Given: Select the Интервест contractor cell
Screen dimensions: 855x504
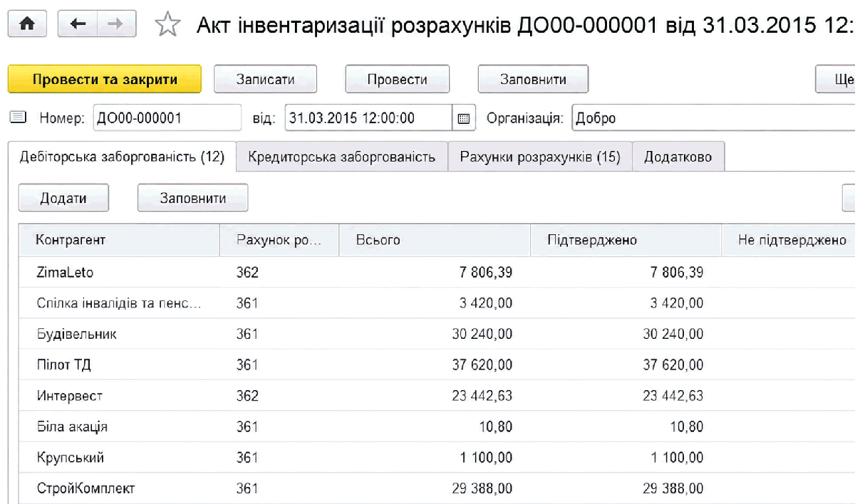Looking at the screenshot, I should coord(119,396).
